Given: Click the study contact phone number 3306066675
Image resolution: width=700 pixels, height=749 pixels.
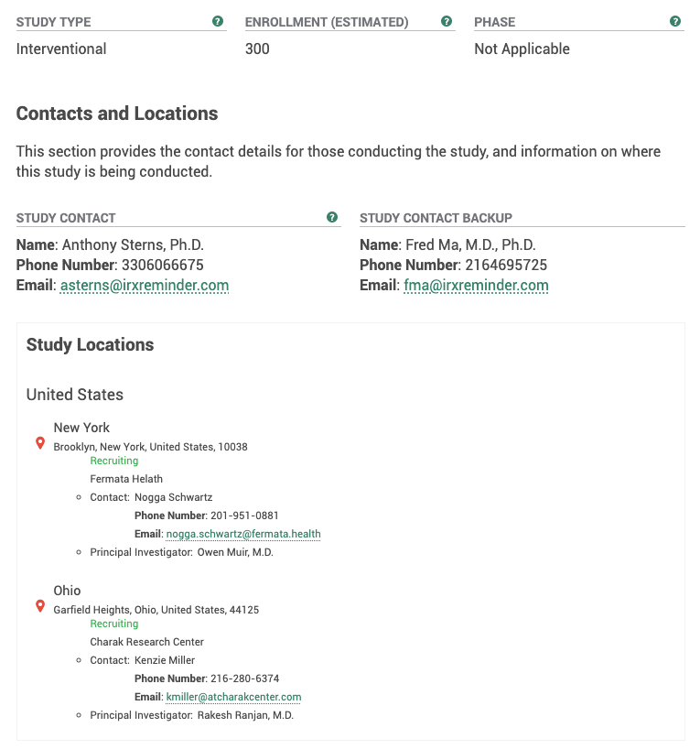Looking at the screenshot, I should pos(160,266).
